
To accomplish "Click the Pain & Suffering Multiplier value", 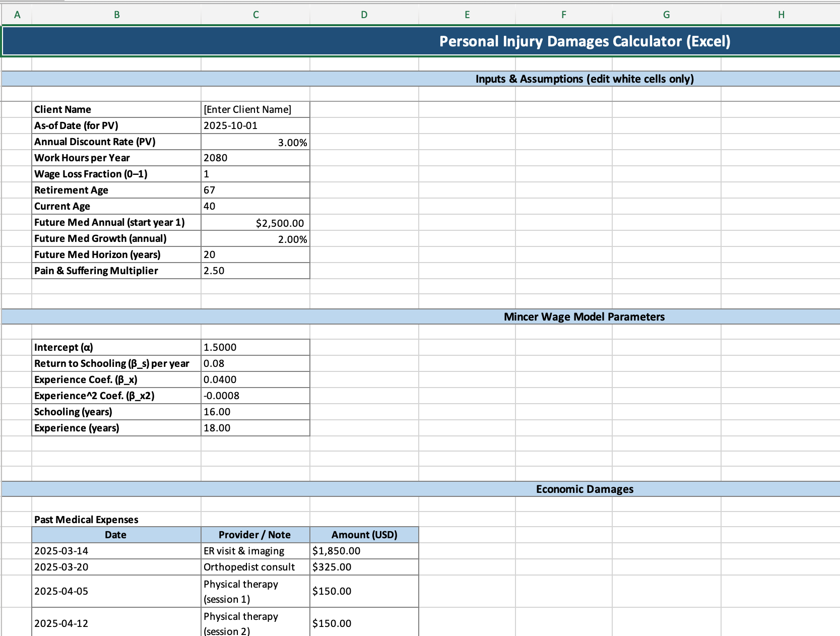I will point(255,271).
